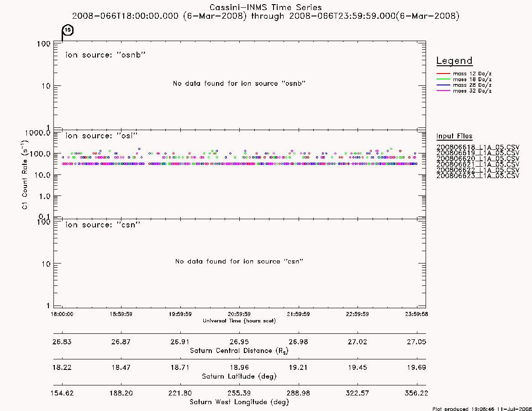The image size is (532, 411).
Task: Click the Plot produced timestamp text
Action: tap(482, 409)
